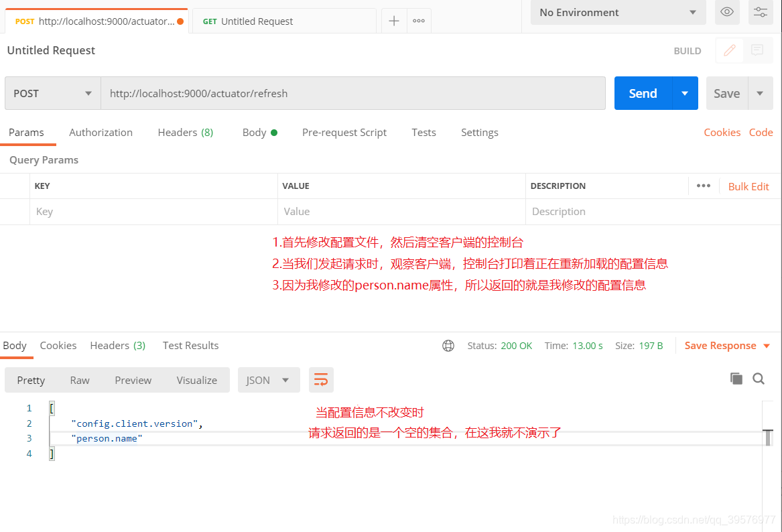Click the "config.client.version" response line
Image resolution: width=782 pixels, height=532 pixels.
pos(137,423)
